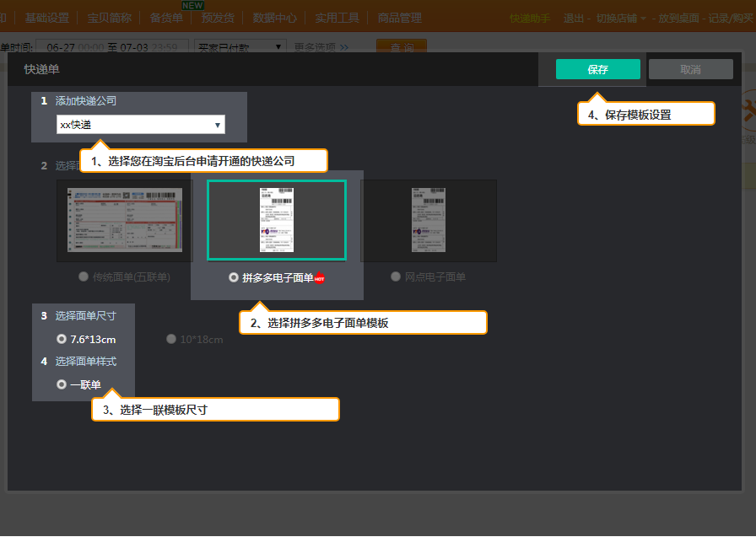The height and width of the screenshot is (537, 756).
Task: Click the HOT badge beside 拼多多电子面单
Action: [320, 278]
